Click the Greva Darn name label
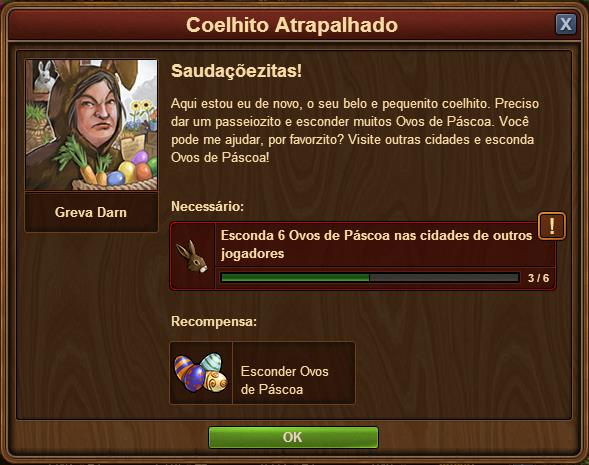This screenshot has width=589, height=465. tap(91, 212)
